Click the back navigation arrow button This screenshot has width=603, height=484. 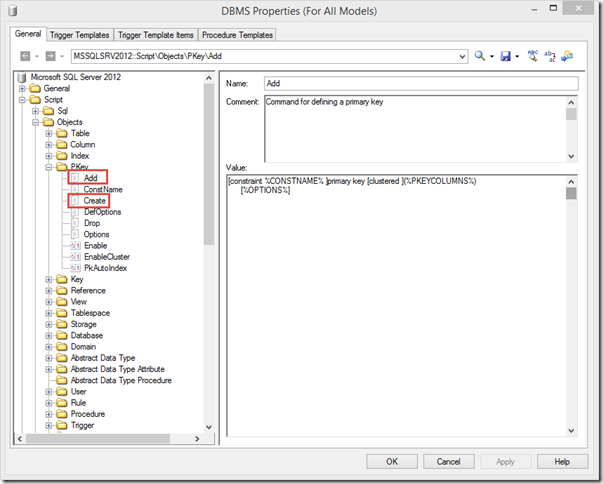[25, 56]
